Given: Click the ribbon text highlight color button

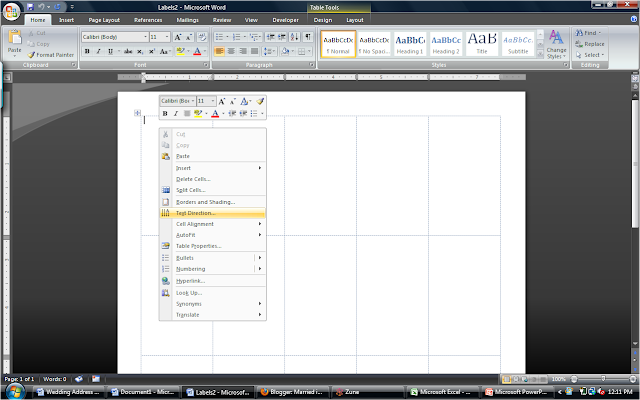Looking at the screenshot, I should click(x=180, y=51).
